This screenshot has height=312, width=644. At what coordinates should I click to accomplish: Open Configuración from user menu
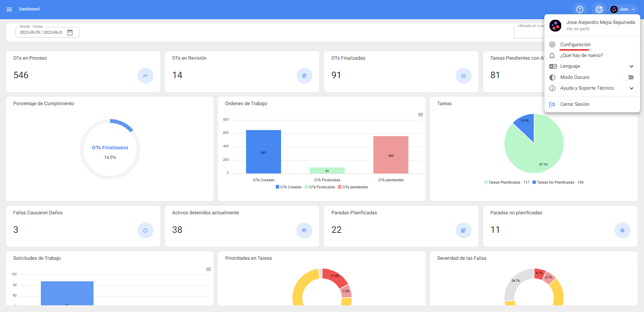tap(575, 44)
